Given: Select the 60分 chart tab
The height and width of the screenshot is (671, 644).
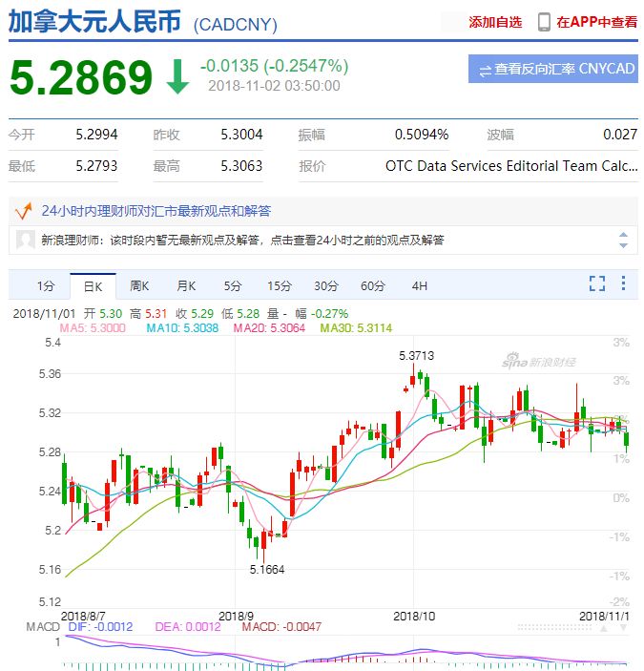Looking at the screenshot, I should point(373,285).
